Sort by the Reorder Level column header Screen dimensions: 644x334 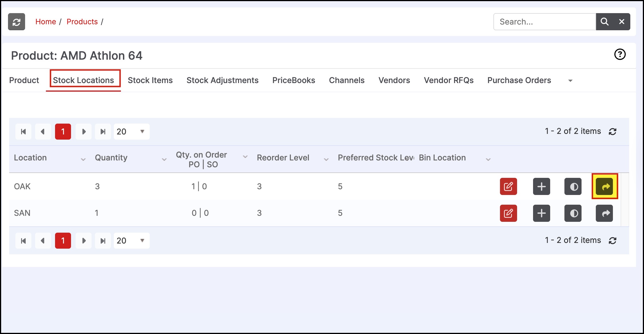click(283, 158)
